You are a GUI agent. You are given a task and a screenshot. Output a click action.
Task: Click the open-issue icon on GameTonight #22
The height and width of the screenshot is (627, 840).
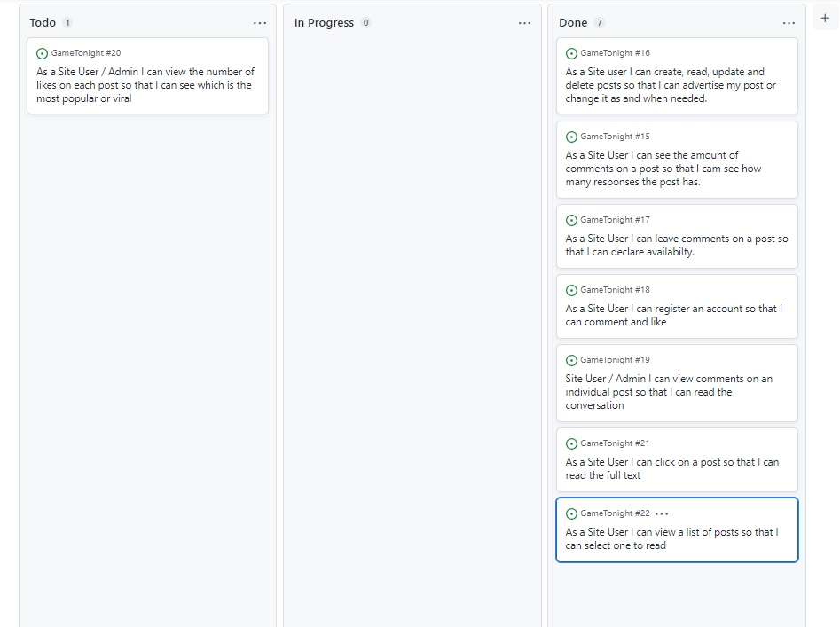571,514
